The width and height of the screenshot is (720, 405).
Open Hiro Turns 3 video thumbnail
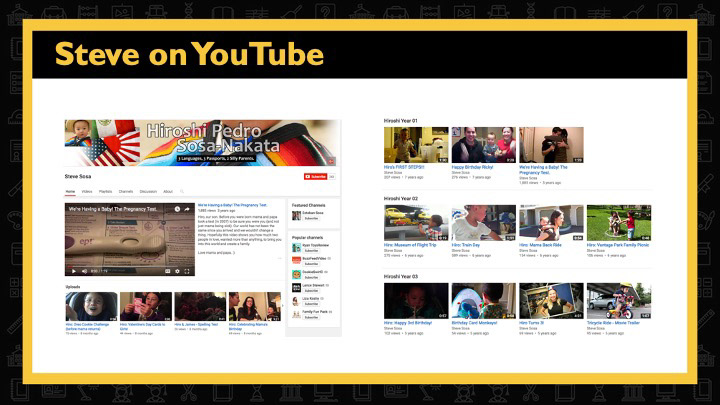(551, 301)
